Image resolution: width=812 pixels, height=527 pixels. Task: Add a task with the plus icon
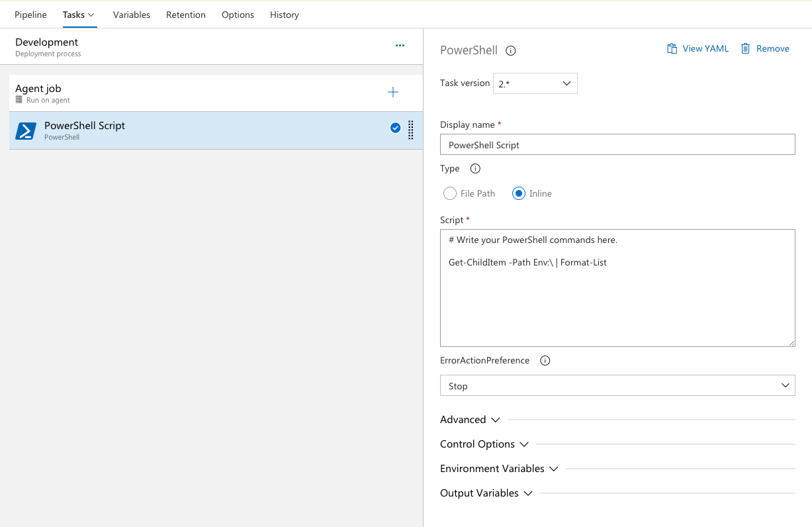(393, 92)
